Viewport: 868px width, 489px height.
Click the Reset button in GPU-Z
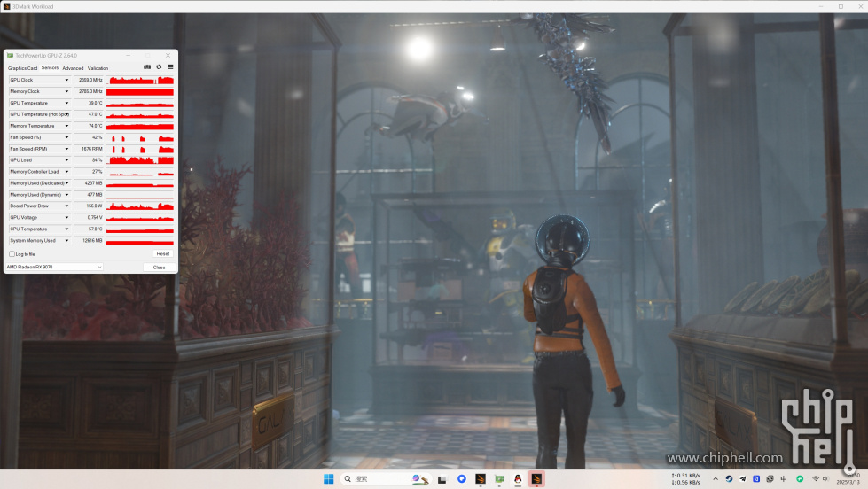tap(163, 254)
